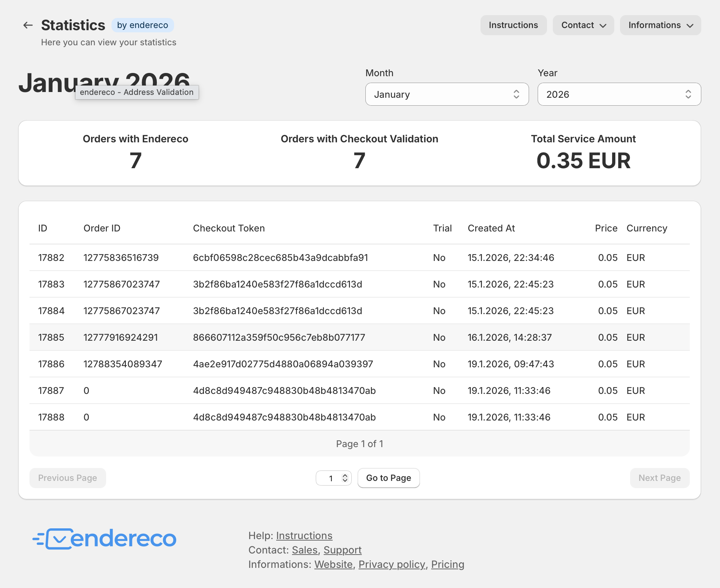
Task: Open the Year select showing 2026
Action: (x=619, y=94)
